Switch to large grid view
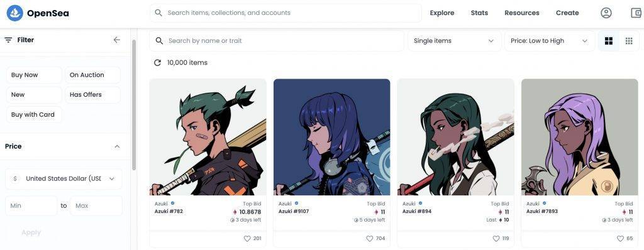The height and width of the screenshot is (250, 644). [x=609, y=41]
